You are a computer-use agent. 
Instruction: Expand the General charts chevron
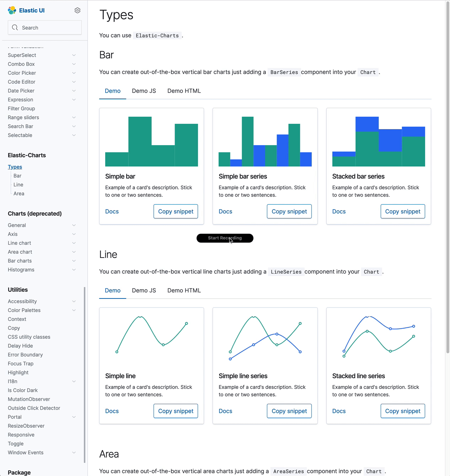click(x=74, y=225)
